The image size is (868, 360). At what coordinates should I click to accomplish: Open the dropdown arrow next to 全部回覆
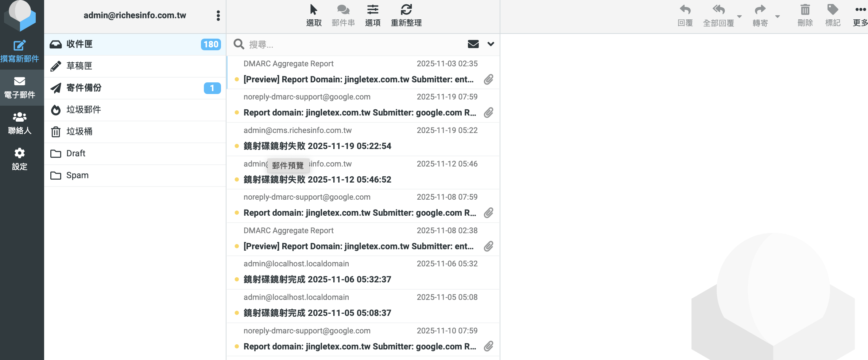pos(739,16)
